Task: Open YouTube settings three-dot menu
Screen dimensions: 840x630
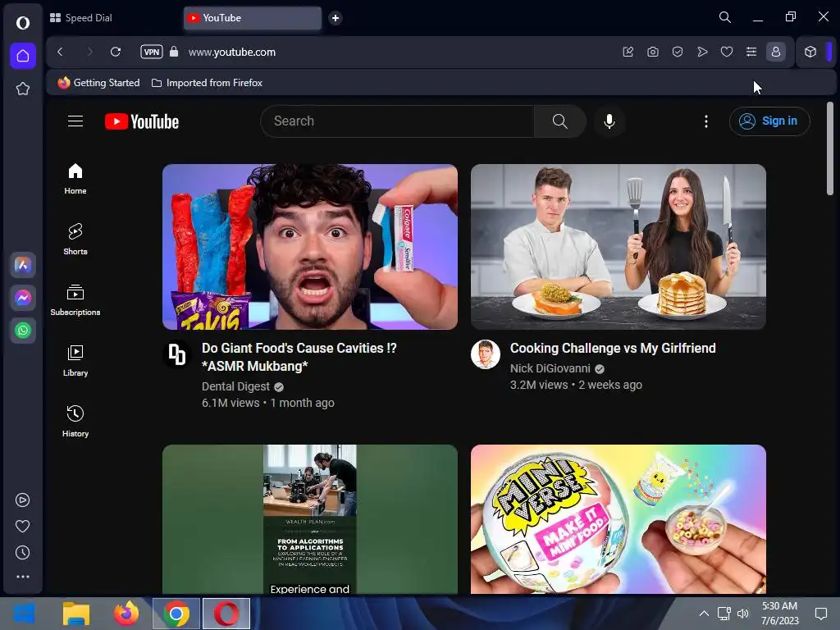Action: [x=706, y=121]
